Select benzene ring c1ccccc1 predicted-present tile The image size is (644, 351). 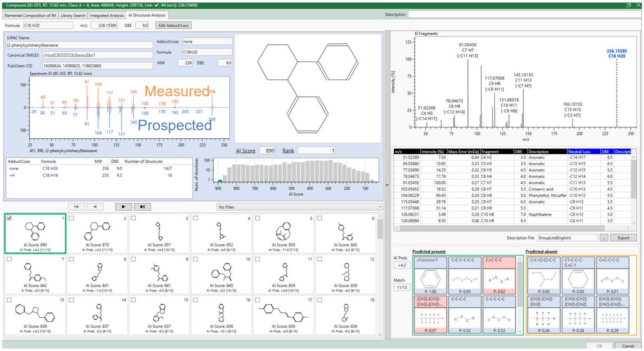(x=430, y=275)
